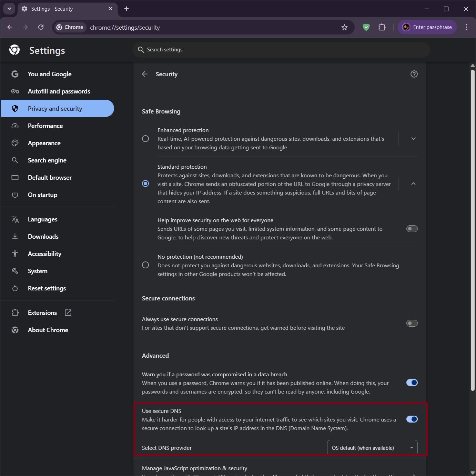Viewport: 476px width, 476px height.
Task: Select No protection radio button
Action: pyautogui.click(x=145, y=265)
